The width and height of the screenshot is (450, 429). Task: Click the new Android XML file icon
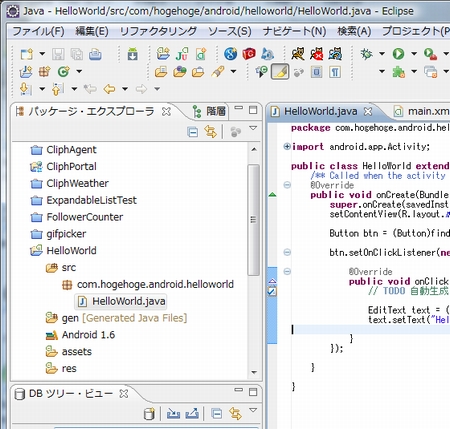[x=201, y=54]
